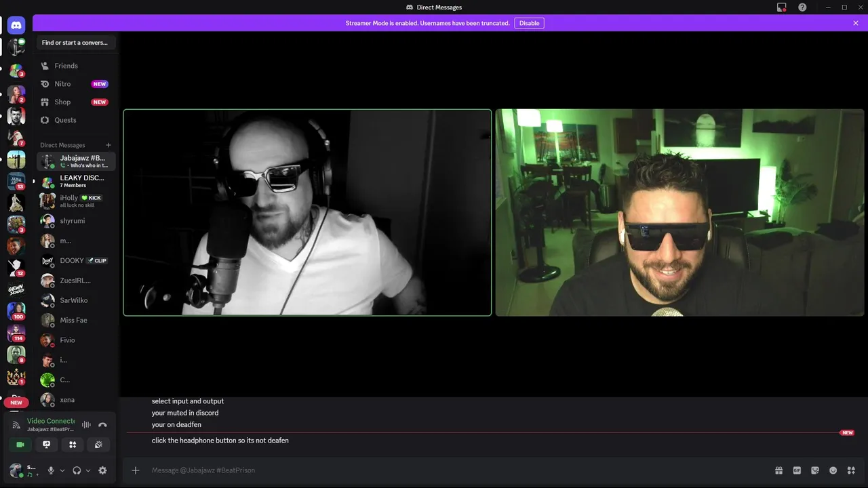Viewport: 868px width, 488px height.
Task: Open the DOOKY conversation
Action: [76, 260]
